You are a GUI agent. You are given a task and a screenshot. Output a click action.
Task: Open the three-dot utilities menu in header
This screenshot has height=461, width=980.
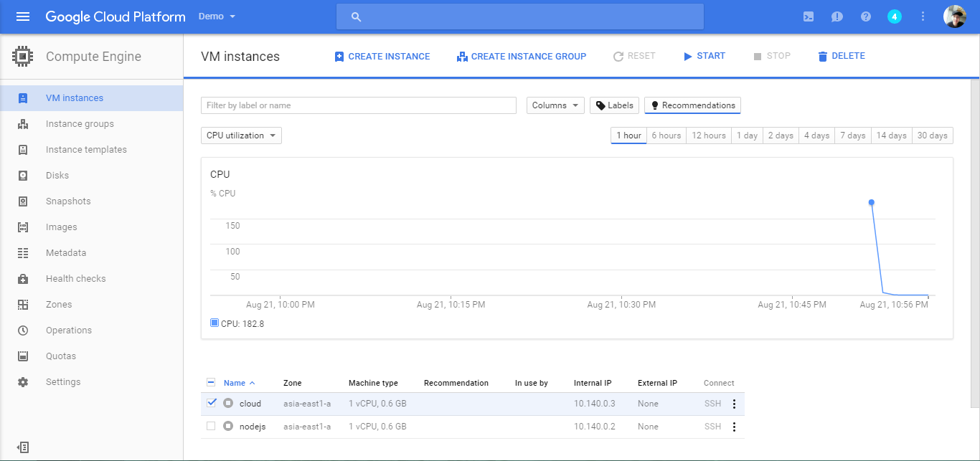(x=923, y=16)
